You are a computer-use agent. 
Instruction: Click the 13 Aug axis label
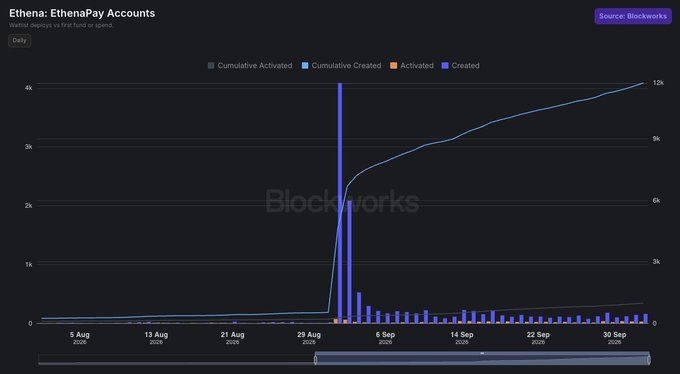point(156,338)
